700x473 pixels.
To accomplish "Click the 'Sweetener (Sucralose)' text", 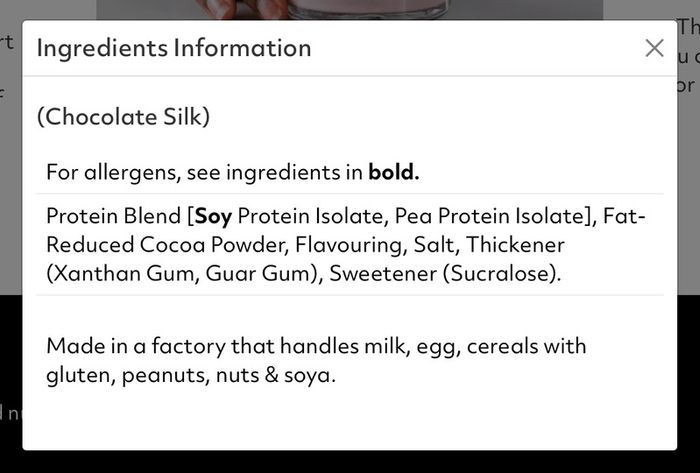I will pyautogui.click(x=445, y=273).
